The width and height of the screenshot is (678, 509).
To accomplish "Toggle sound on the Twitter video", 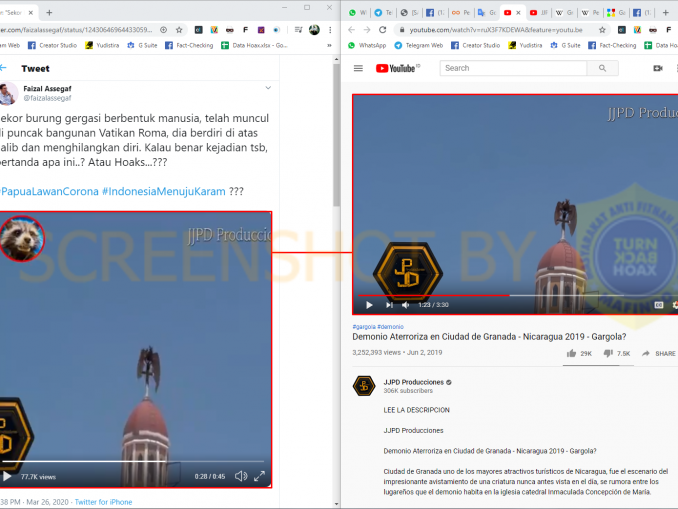I will [x=241, y=476].
